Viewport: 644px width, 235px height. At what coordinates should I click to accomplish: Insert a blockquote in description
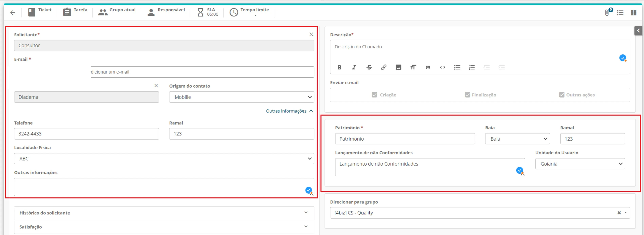click(428, 67)
